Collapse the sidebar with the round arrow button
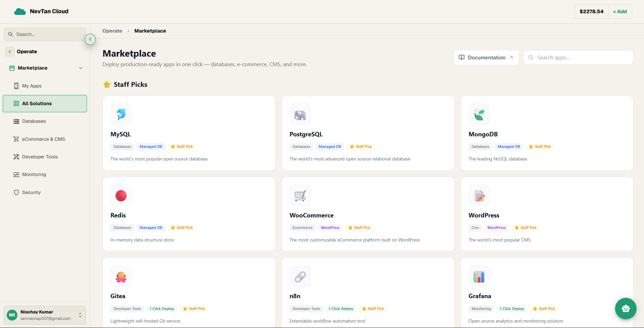 90,39
